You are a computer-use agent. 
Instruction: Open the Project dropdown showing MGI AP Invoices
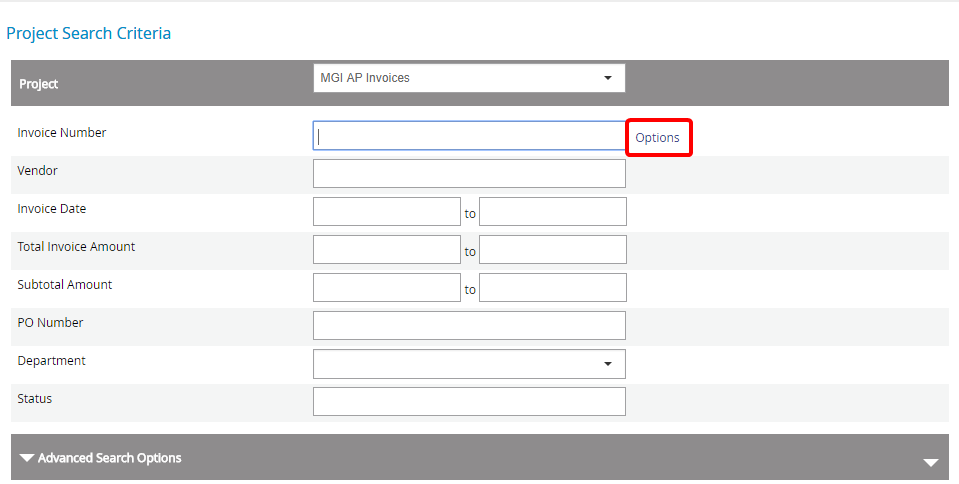[469, 78]
